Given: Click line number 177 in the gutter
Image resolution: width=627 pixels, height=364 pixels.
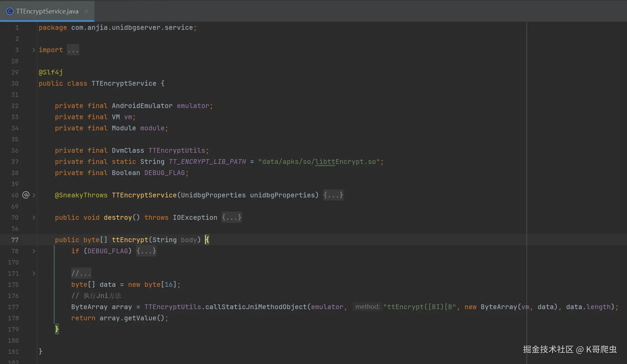Looking at the screenshot, I should click(x=13, y=307).
